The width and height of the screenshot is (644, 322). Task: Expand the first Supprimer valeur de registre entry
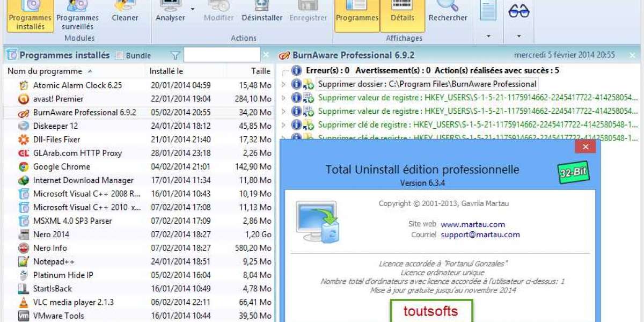284,98
